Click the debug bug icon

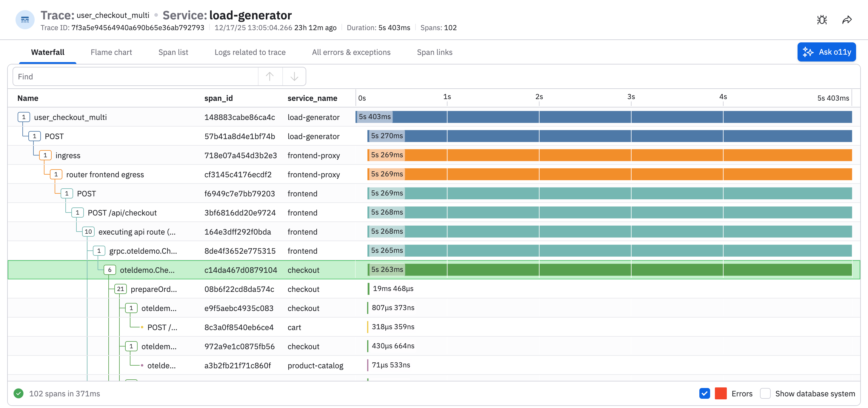tap(822, 20)
